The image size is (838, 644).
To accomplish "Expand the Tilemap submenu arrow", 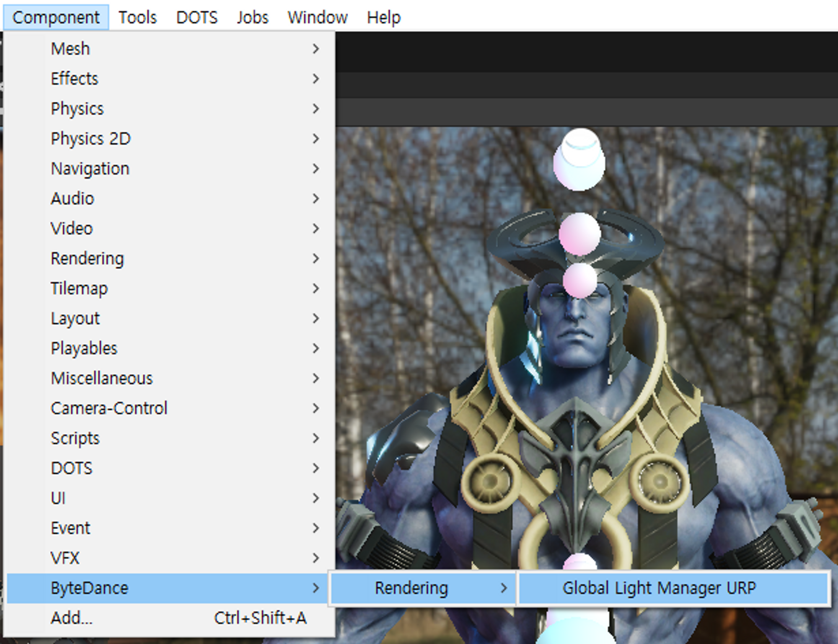I will click(x=316, y=289).
